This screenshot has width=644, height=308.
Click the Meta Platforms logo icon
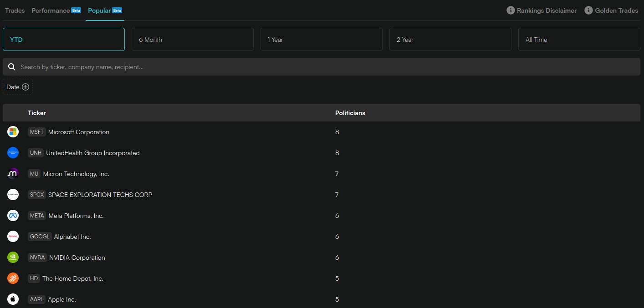click(x=13, y=216)
